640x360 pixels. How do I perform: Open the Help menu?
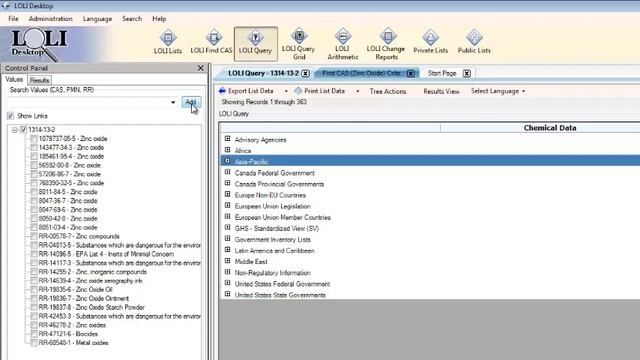tap(159, 19)
